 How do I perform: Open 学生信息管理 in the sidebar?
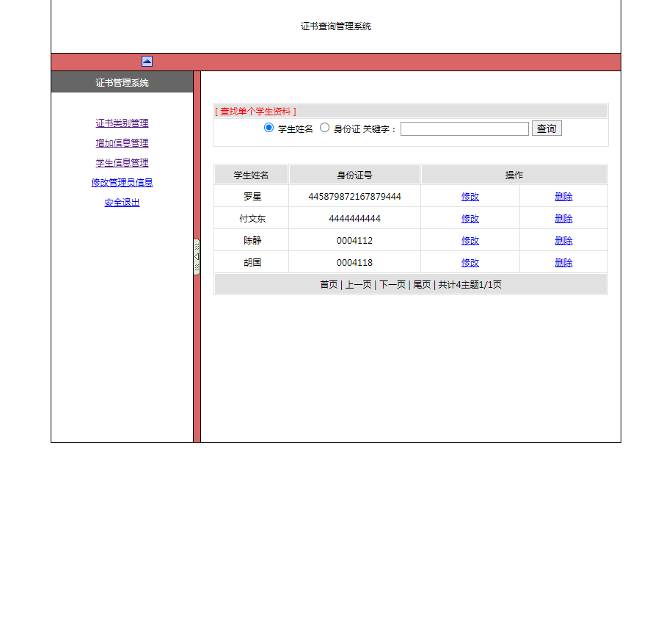click(x=122, y=162)
